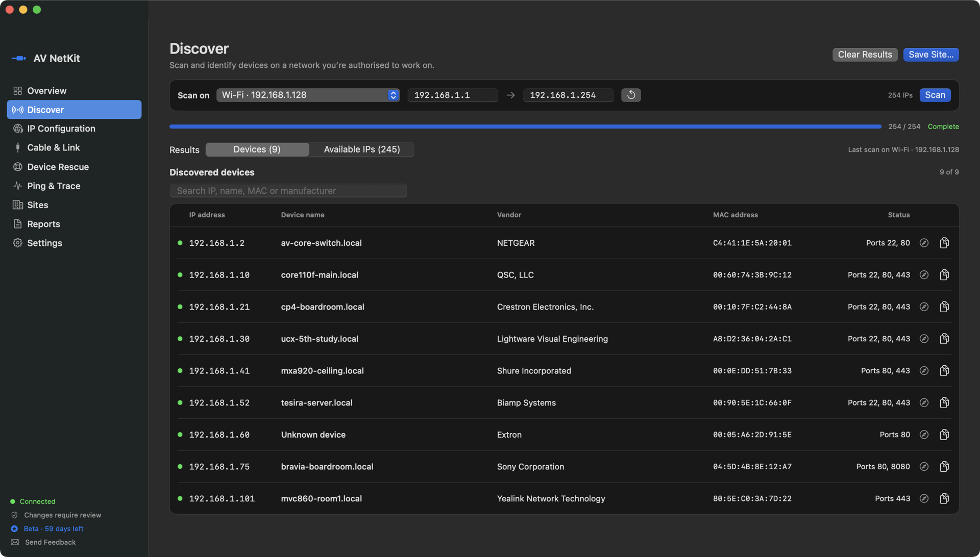The image size is (980, 557).
Task: Click the AV NetKit logo icon
Action: [x=19, y=58]
